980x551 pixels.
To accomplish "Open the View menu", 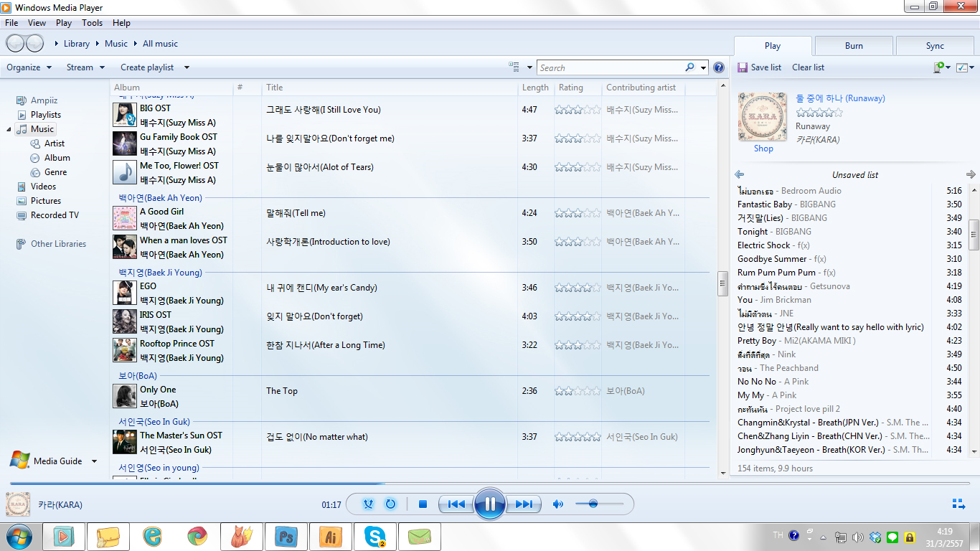I will pos(37,23).
